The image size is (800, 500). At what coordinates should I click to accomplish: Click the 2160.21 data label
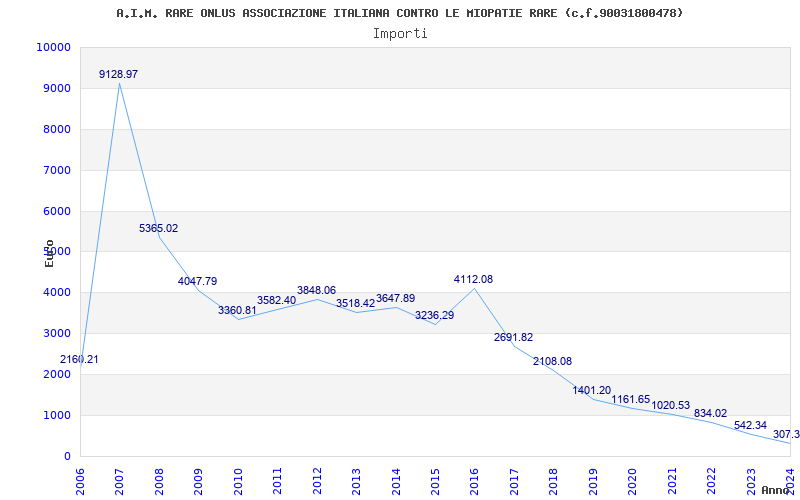(x=79, y=359)
